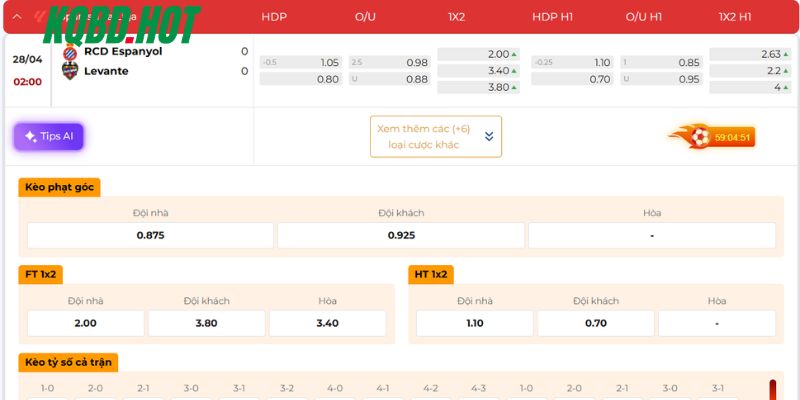Click the double chevron down arrow
The image size is (800, 400).
pyautogui.click(x=489, y=137)
